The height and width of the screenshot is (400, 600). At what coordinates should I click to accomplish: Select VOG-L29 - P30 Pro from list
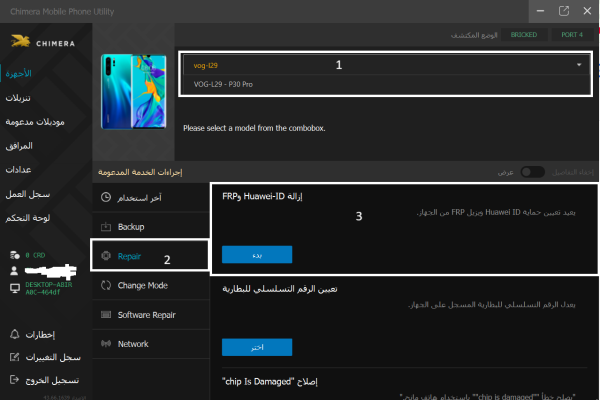pyautogui.click(x=386, y=84)
